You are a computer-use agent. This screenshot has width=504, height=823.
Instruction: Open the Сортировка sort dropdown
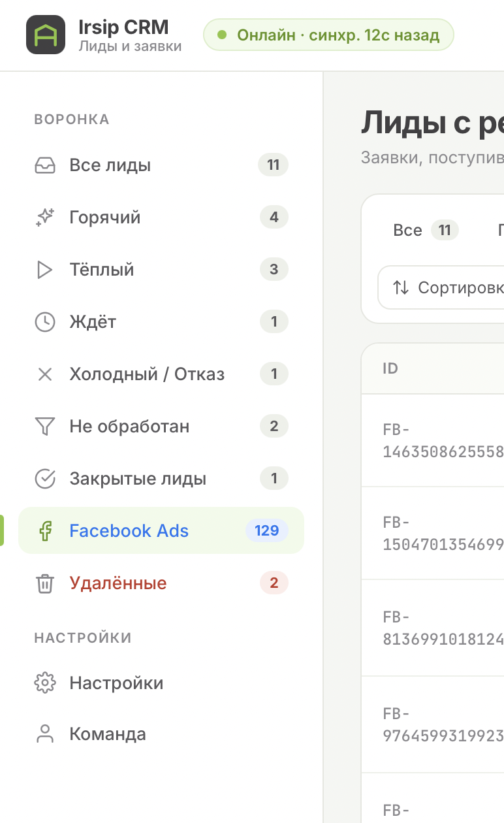(444, 287)
